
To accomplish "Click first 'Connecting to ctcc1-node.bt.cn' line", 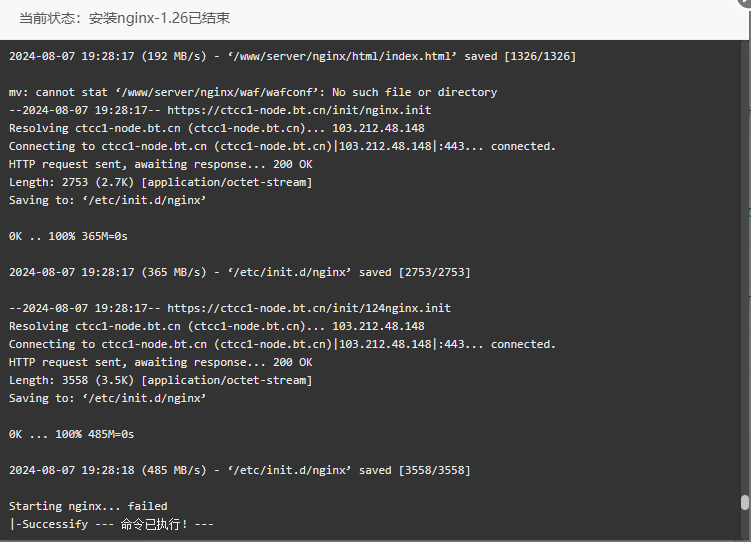I will 282,147.
